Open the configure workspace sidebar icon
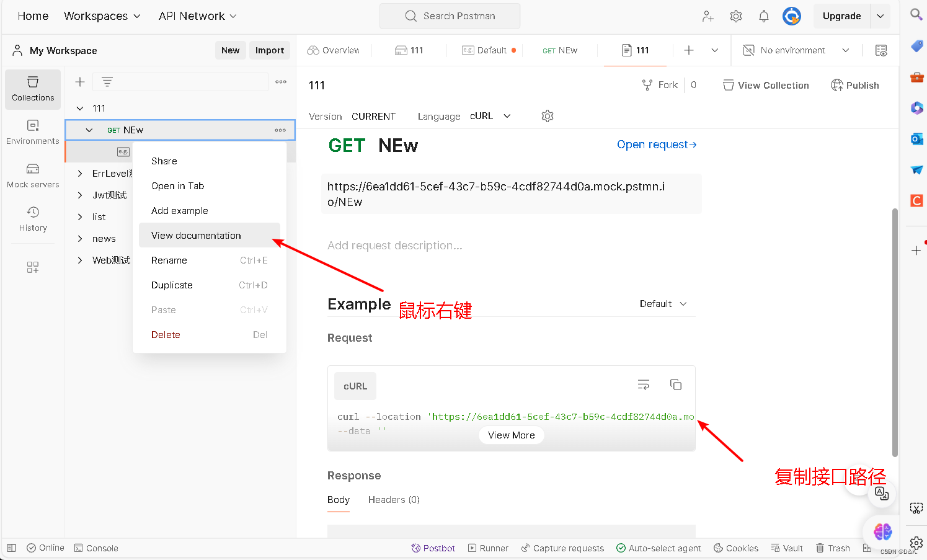This screenshot has height=560, width=927. pos(33,267)
